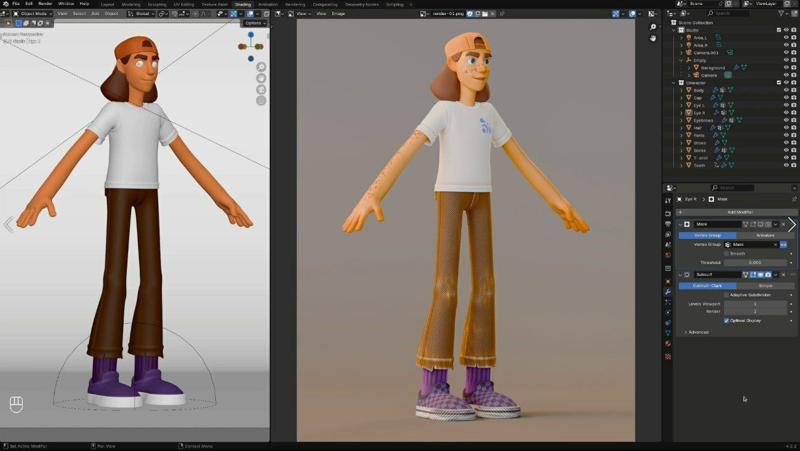Hide the Body object in outliner
The height and width of the screenshot is (451, 800).
(x=785, y=90)
